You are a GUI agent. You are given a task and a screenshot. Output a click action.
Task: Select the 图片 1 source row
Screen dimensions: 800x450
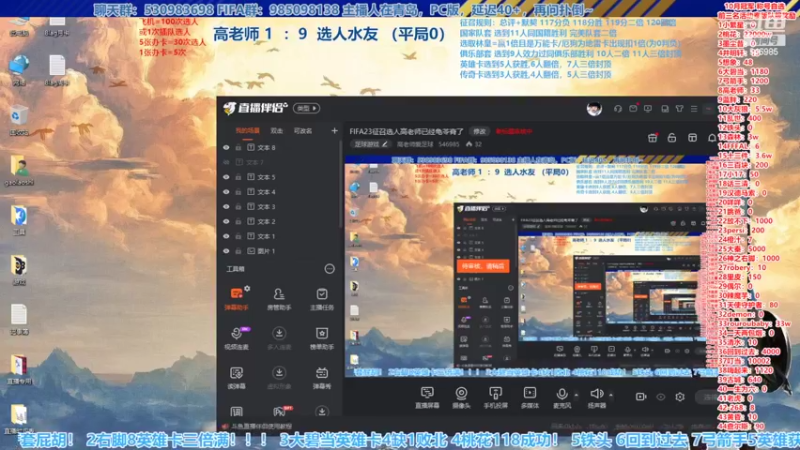pyautogui.click(x=278, y=251)
